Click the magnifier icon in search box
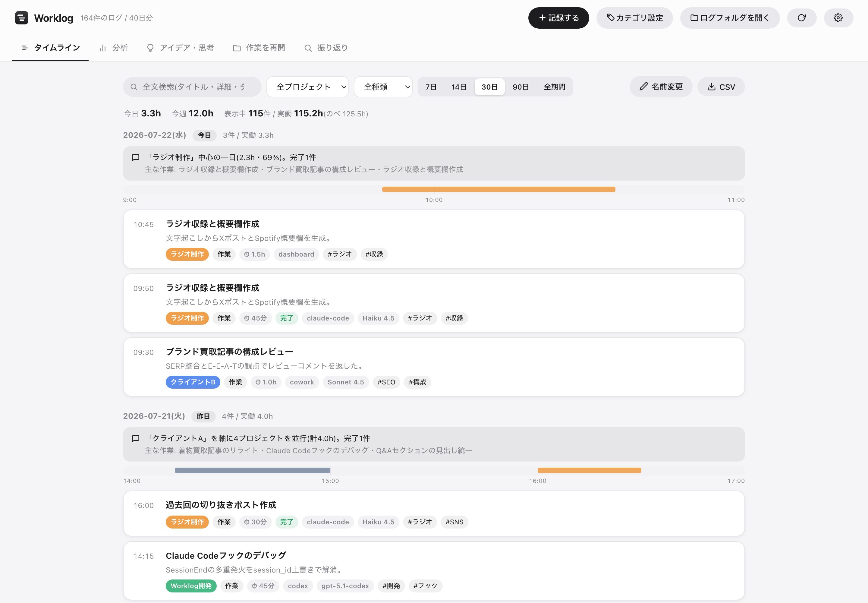The image size is (868, 603). (x=134, y=87)
